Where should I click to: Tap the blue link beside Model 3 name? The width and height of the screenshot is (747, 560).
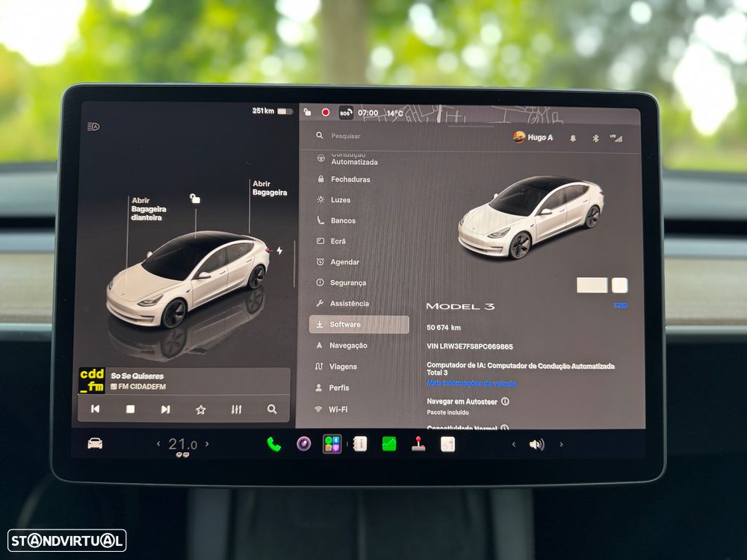click(x=621, y=305)
